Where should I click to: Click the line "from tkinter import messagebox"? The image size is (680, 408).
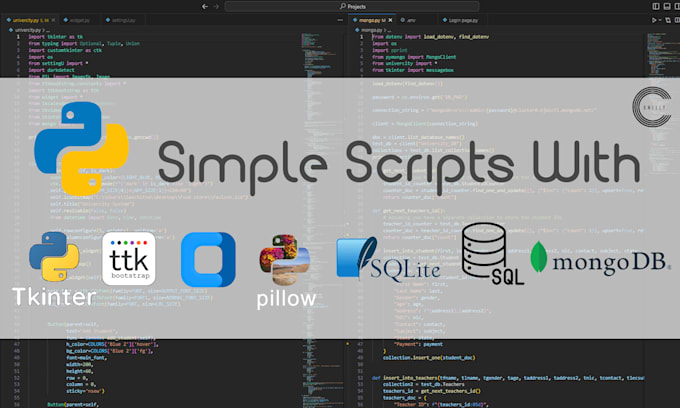pos(413,70)
